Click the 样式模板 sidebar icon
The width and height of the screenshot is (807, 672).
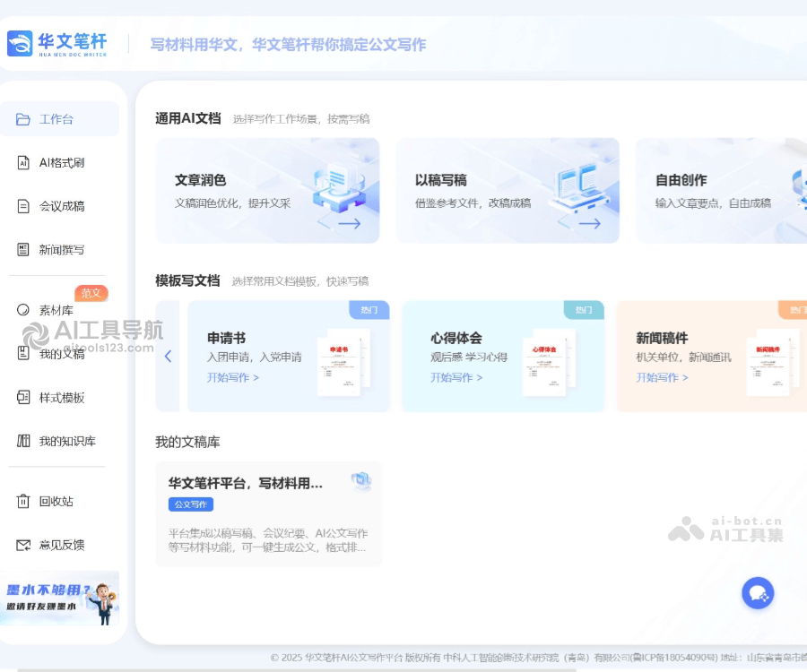[x=23, y=397]
